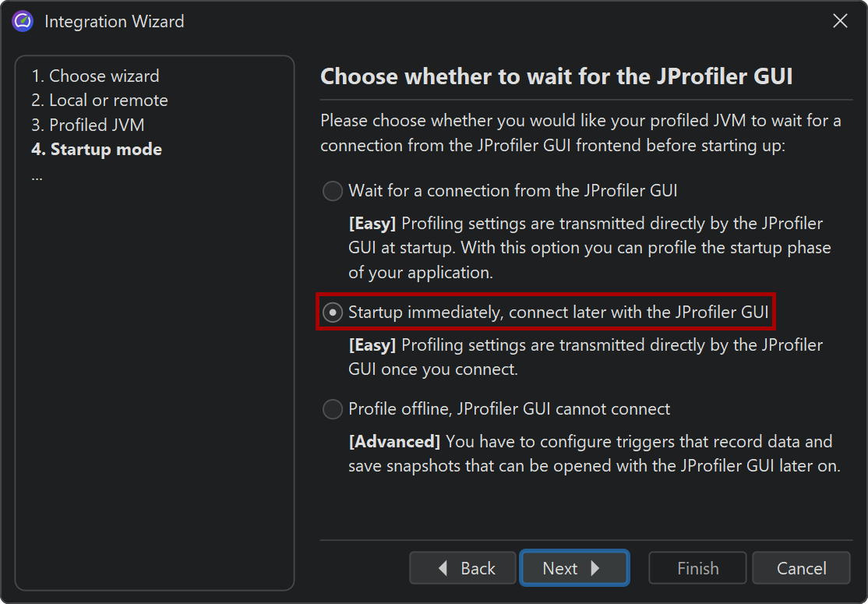Click the right arrow on the Next button
This screenshot has height=604, width=868.
[595, 568]
